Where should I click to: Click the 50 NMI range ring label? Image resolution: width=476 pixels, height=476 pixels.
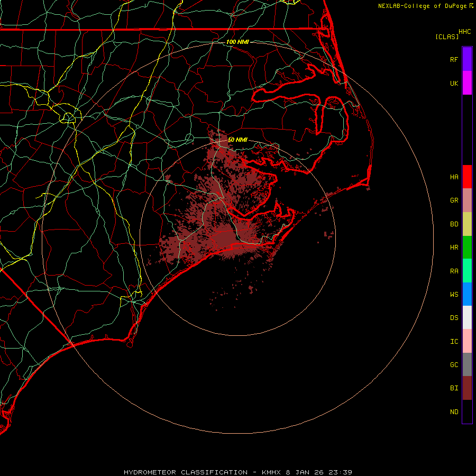tap(237, 140)
